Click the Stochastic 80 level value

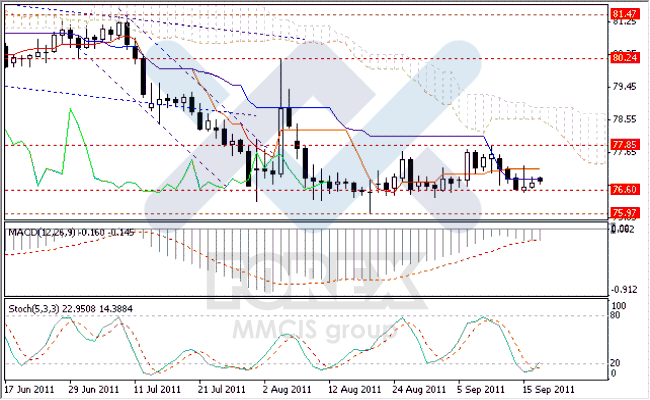coord(616,315)
